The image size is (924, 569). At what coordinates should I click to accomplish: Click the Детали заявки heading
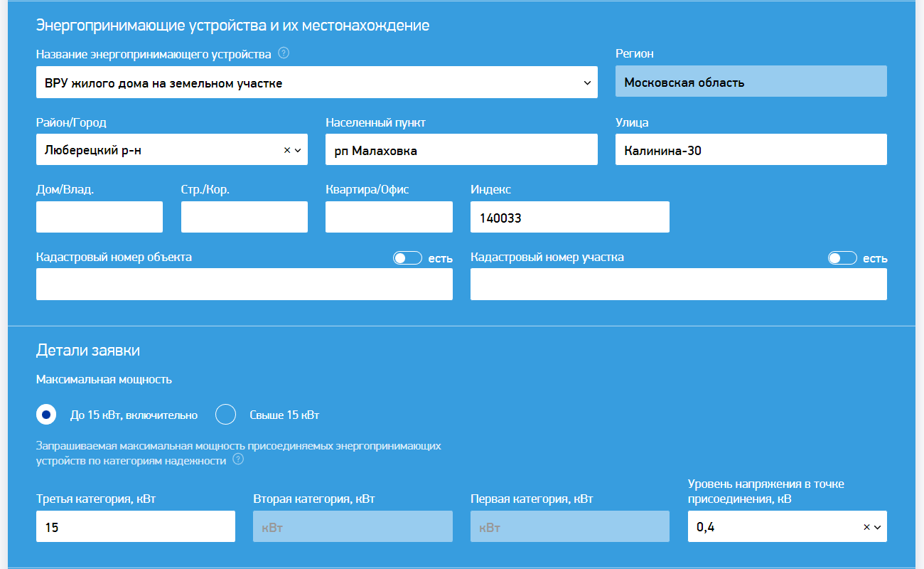88,351
